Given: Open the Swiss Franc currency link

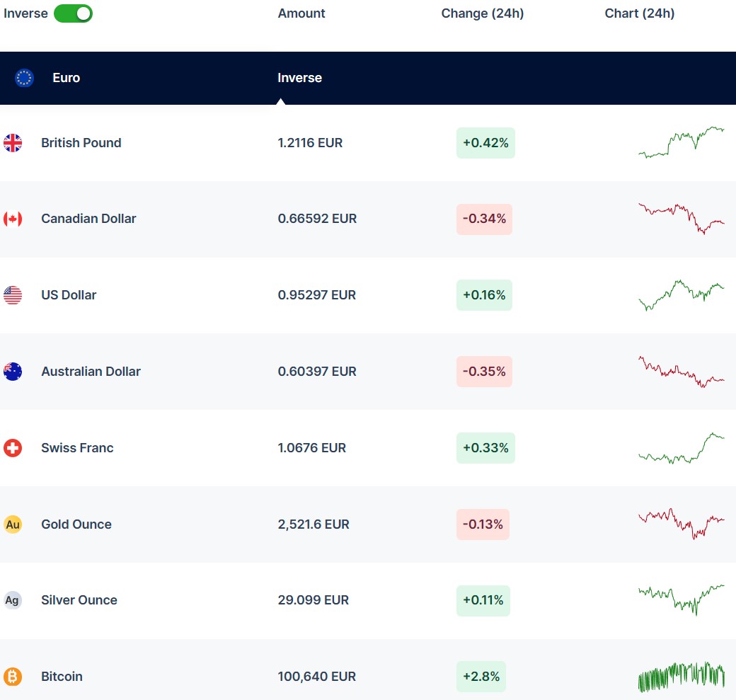Looking at the screenshot, I should coord(77,448).
